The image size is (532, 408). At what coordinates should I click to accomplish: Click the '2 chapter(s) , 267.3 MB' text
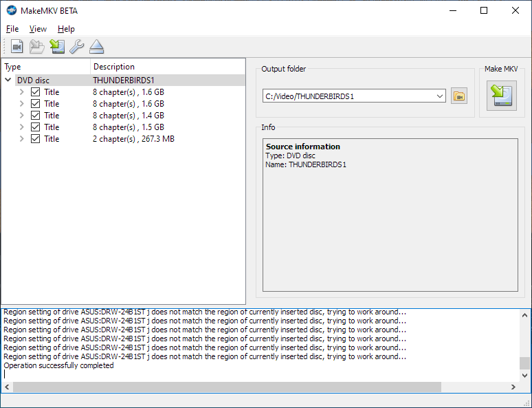click(133, 138)
